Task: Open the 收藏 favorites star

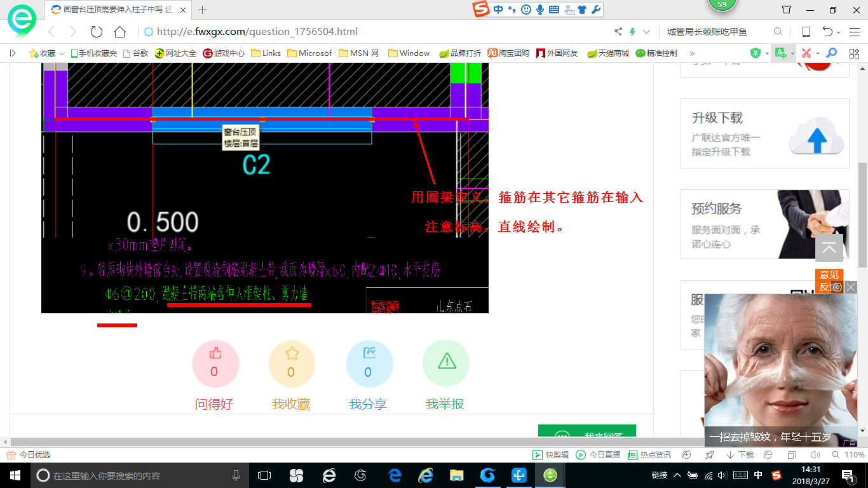Action: pyautogui.click(x=42, y=53)
